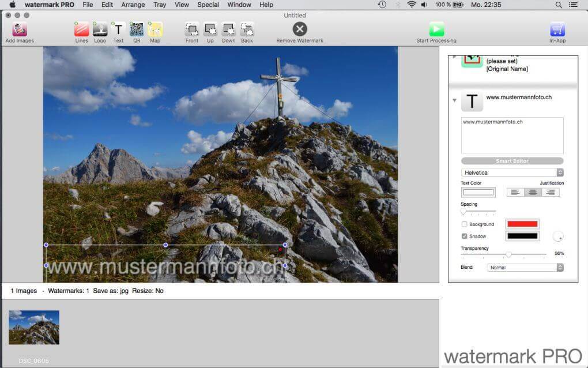Click the Add Images toolbar icon
Screen dimensions: 588x368
(20, 30)
